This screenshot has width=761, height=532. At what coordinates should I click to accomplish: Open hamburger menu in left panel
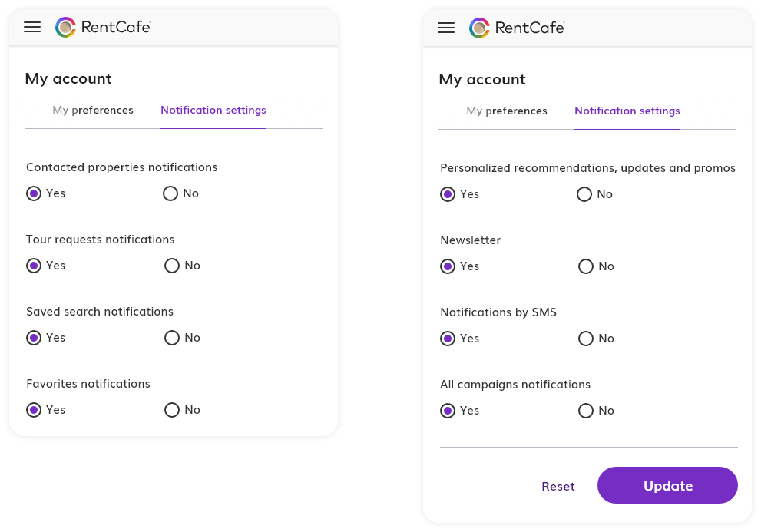tap(32, 28)
